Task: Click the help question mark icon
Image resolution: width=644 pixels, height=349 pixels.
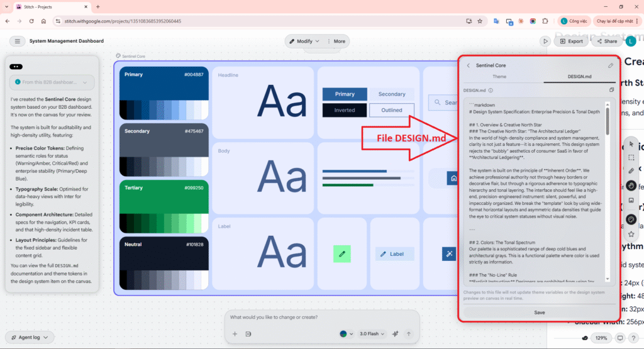Action: click(635, 338)
